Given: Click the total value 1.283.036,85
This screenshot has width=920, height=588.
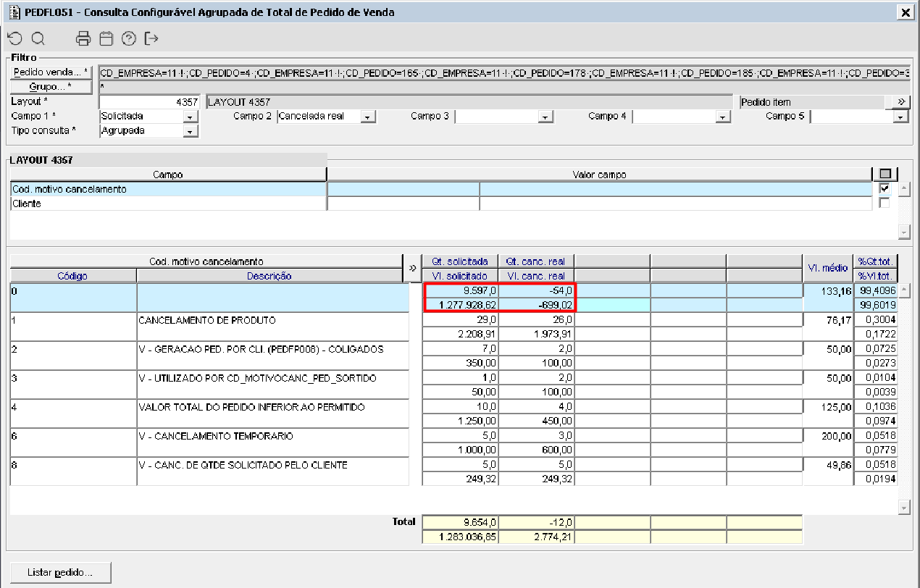Looking at the screenshot, I should point(460,537).
